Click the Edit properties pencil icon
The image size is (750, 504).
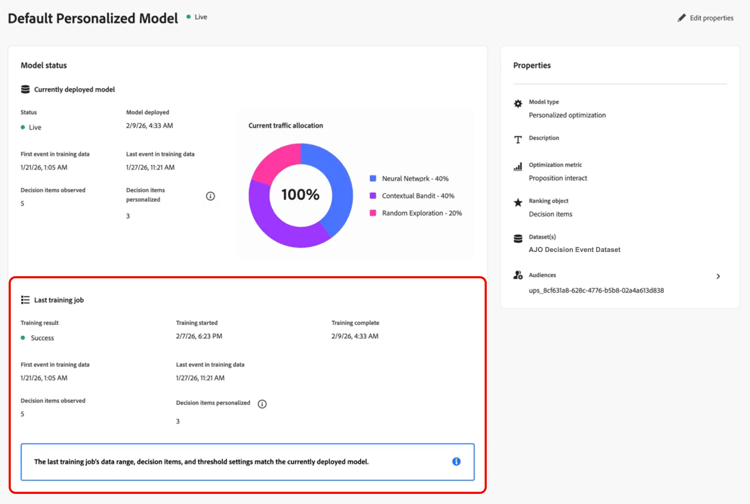coord(682,18)
